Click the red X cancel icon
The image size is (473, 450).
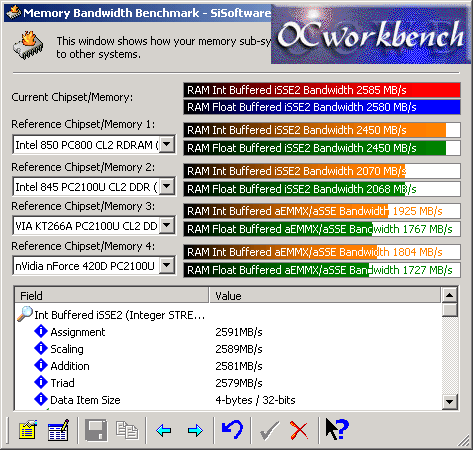tap(299, 430)
